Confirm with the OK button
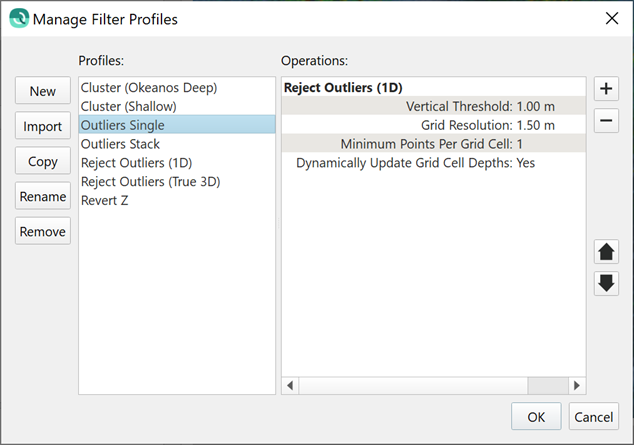Screen dimensions: 634x445 coord(536,416)
